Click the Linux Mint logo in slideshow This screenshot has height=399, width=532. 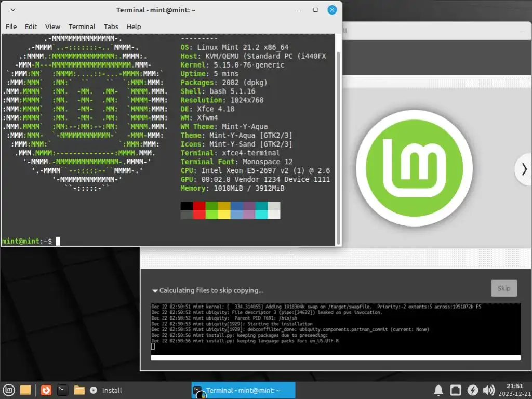(414, 168)
